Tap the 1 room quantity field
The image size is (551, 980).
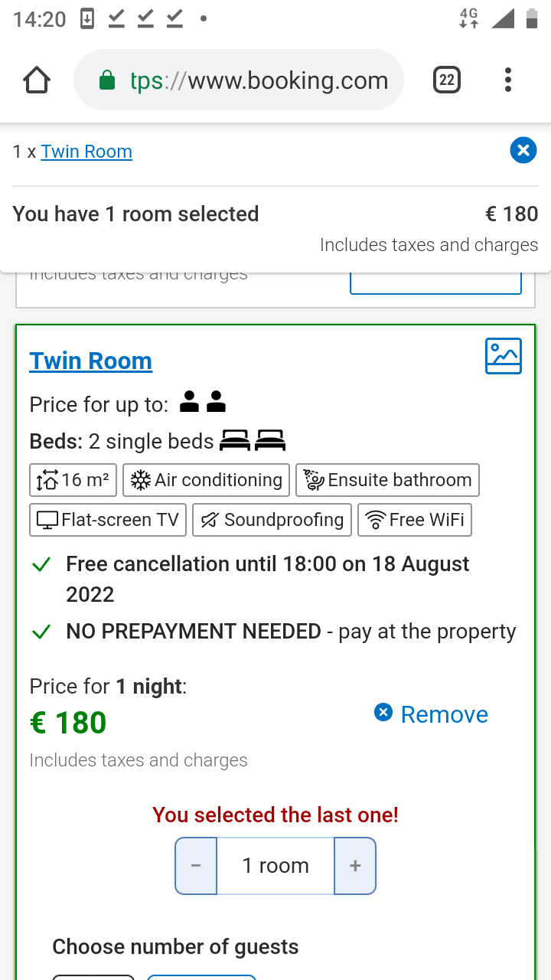tap(275, 866)
